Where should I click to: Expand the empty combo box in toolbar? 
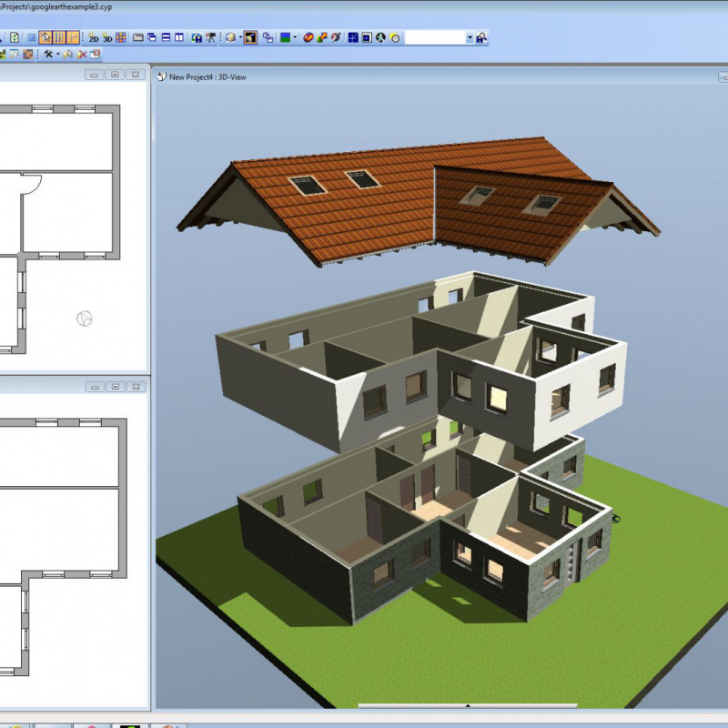tap(470, 38)
